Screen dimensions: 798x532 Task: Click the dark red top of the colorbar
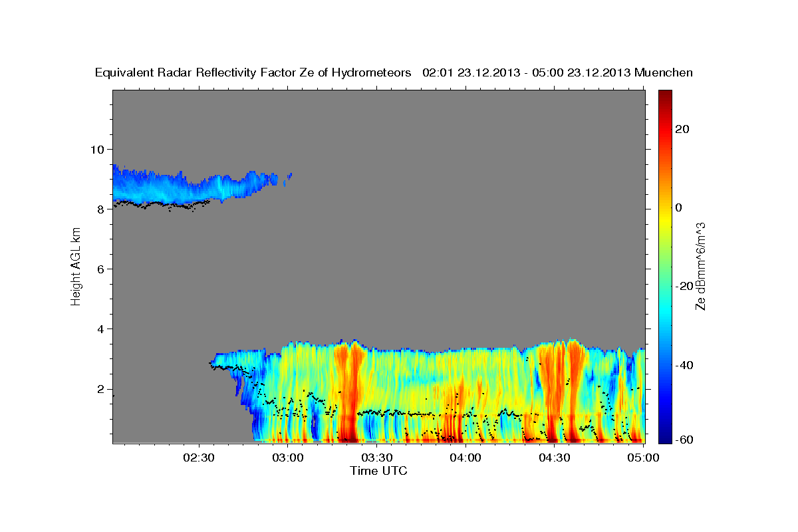(x=664, y=96)
